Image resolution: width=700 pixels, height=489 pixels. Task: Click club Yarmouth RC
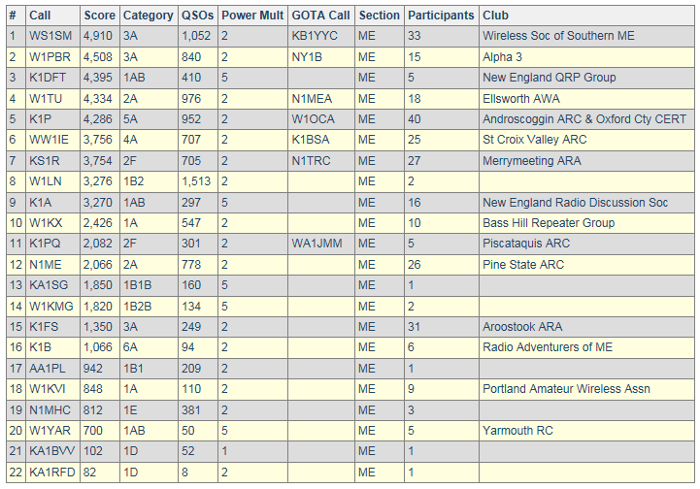(517, 430)
